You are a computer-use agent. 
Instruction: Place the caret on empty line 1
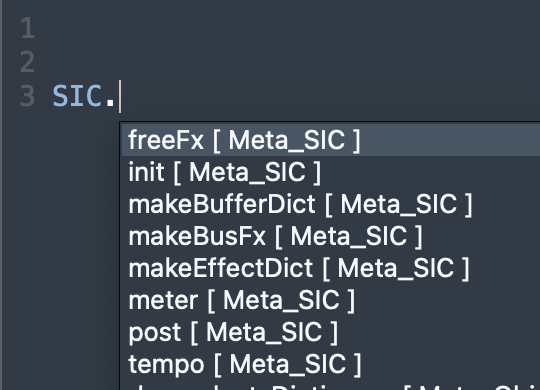click(276, 28)
